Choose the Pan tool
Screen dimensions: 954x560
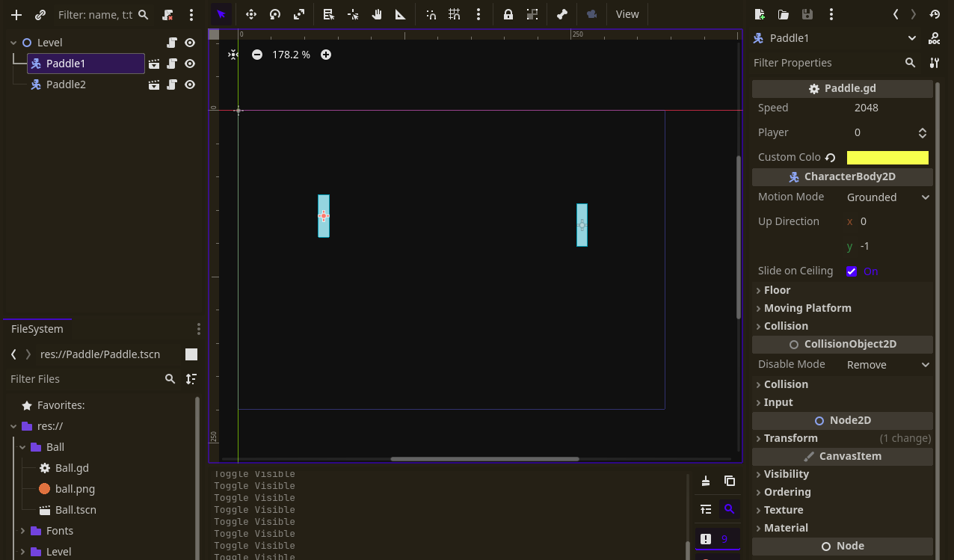point(376,14)
